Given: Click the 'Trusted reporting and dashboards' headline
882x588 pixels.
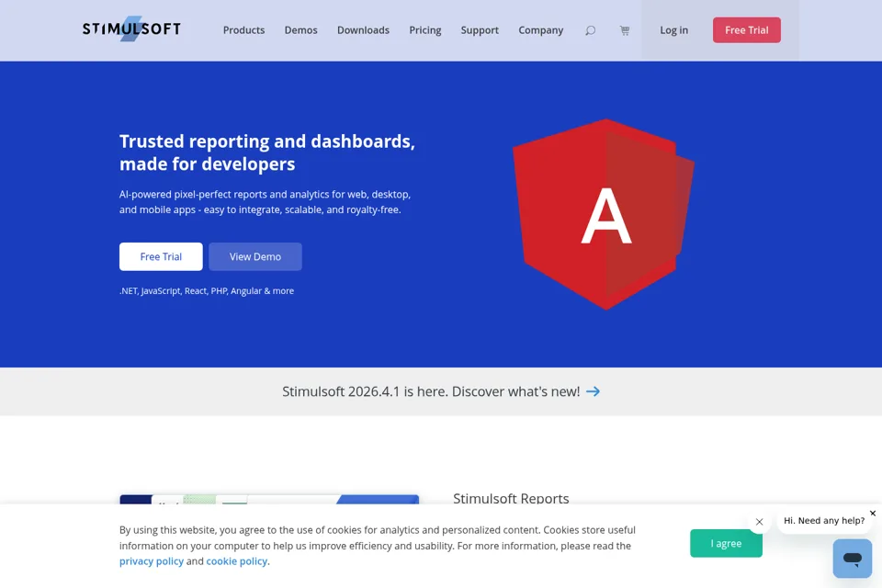Looking at the screenshot, I should point(267,153).
